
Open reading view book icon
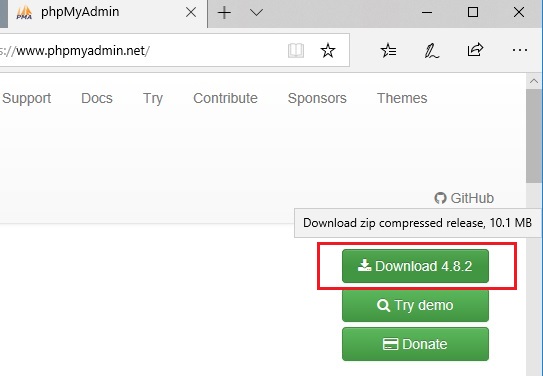[296, 51]
